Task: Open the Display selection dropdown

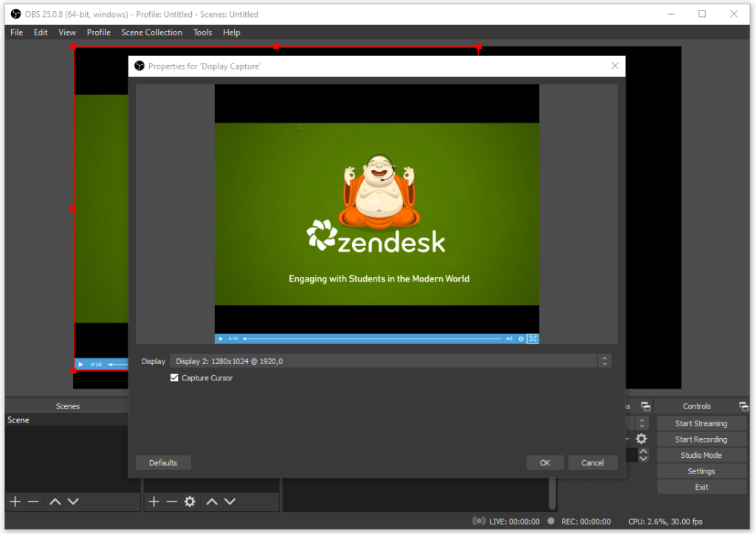Action: coord(383,361)
